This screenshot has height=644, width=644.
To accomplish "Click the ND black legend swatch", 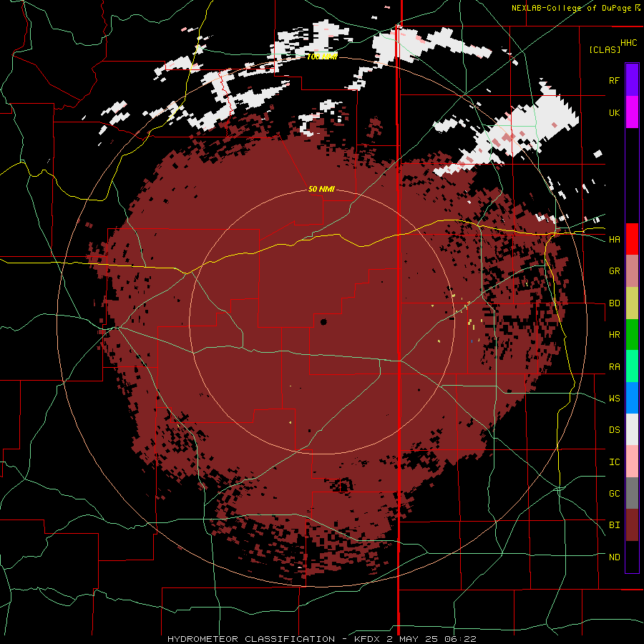I will (632, 557).
